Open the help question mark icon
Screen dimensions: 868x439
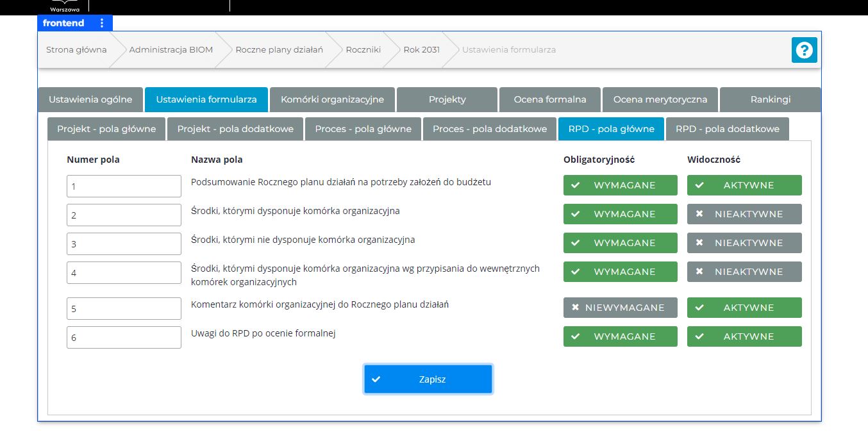pos(804,50)
